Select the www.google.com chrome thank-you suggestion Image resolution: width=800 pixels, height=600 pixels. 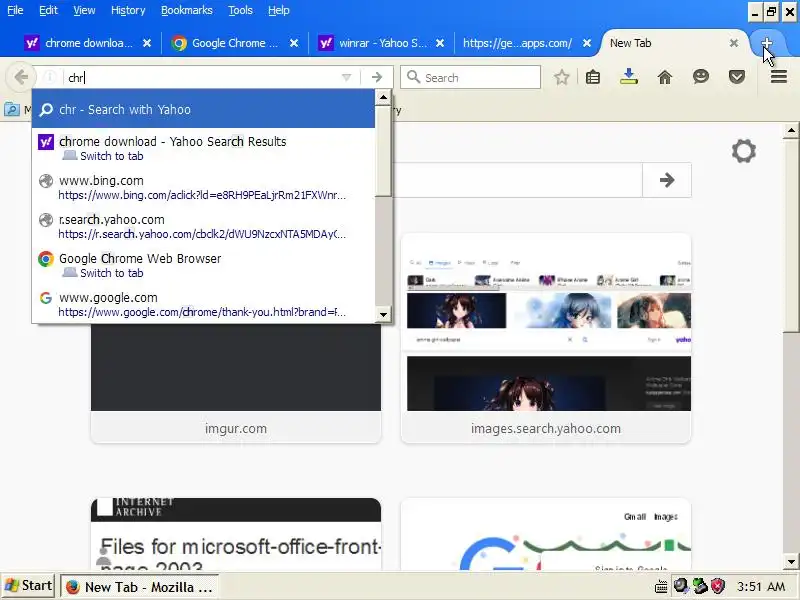coord(204,304)
